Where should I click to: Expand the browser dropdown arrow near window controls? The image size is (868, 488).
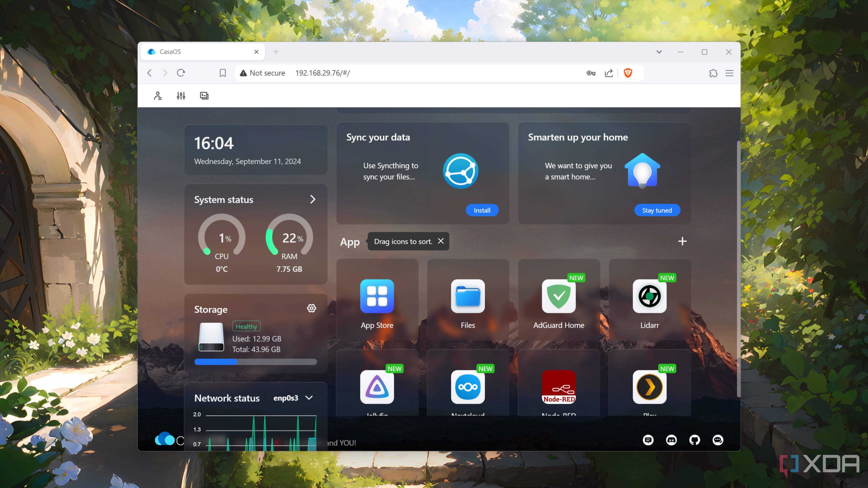(659, 52)
